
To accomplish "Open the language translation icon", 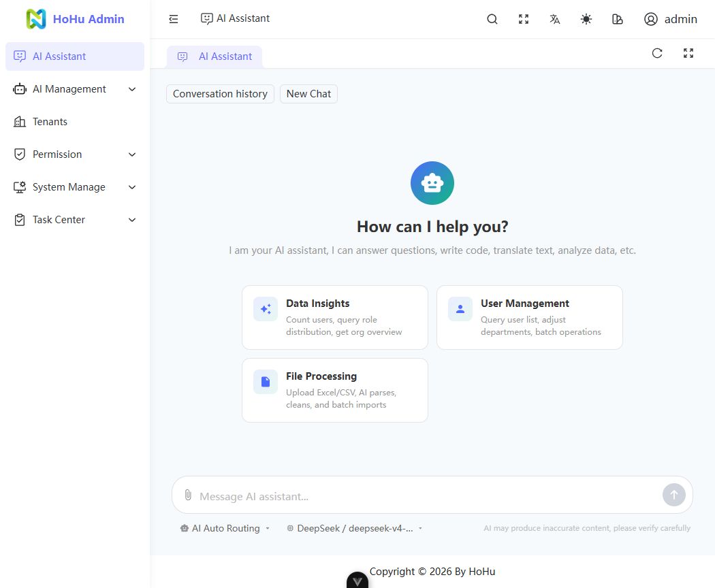I will [x=554, y=18].
